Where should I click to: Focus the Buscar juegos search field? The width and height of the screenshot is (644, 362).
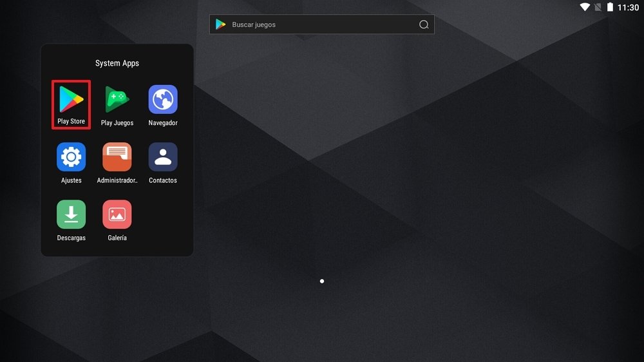pos(321,24)
